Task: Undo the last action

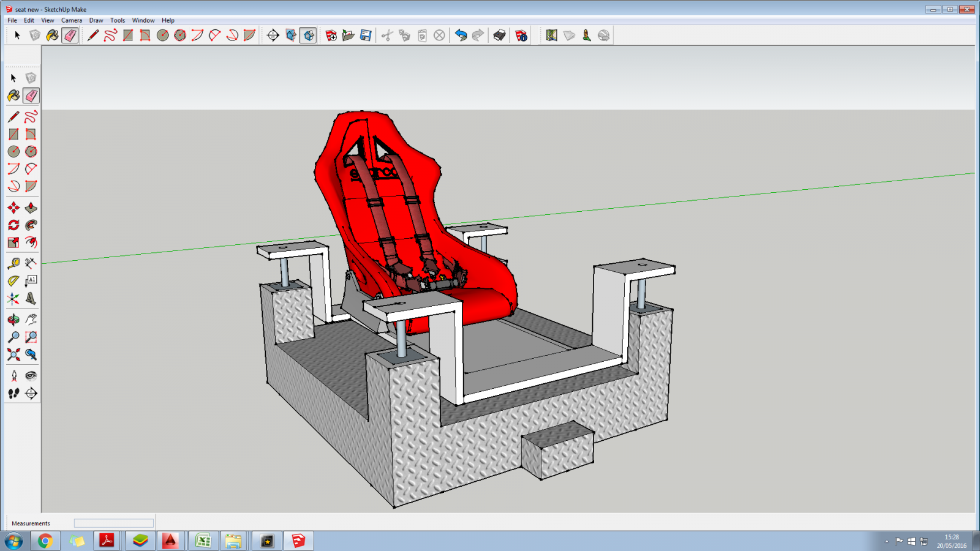Action: point(461,36)
